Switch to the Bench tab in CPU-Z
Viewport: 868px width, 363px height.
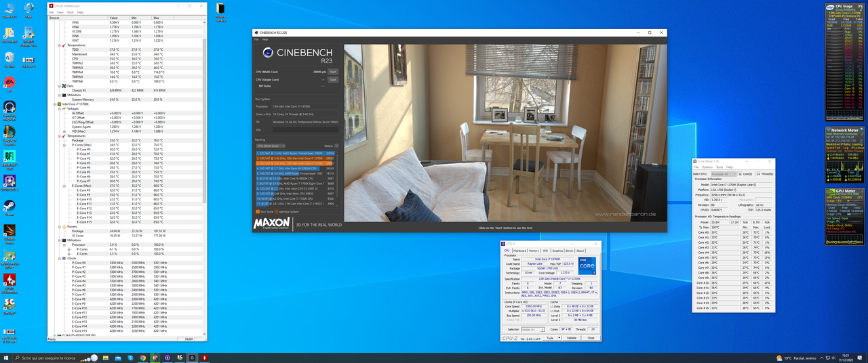pyautogui.click(x=570, y=251)
